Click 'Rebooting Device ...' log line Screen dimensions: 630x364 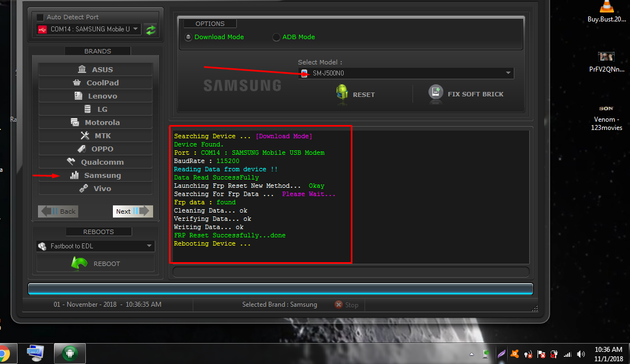212,244
